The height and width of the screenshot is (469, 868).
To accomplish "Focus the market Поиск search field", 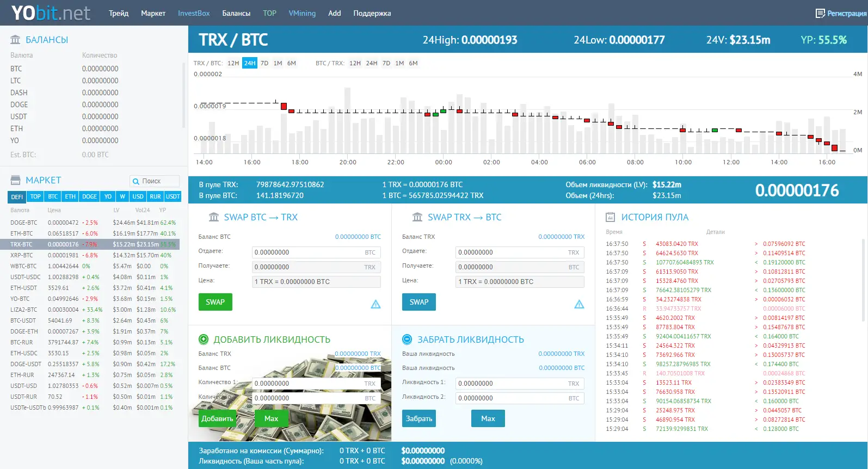I will click(x=155, y=181).
